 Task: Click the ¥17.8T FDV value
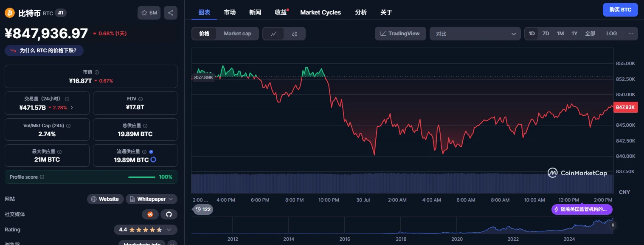[135, 107]
